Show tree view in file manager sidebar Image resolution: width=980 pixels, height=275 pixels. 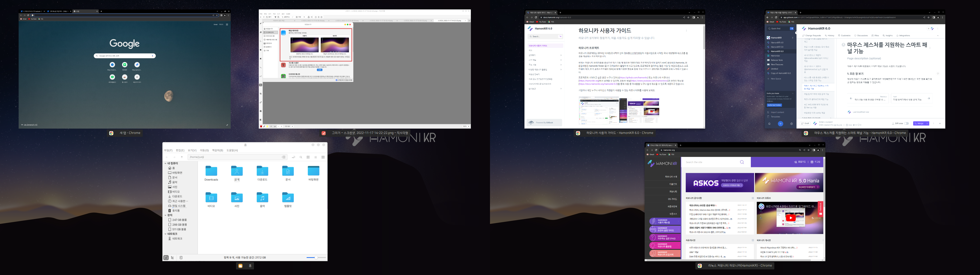173,257
